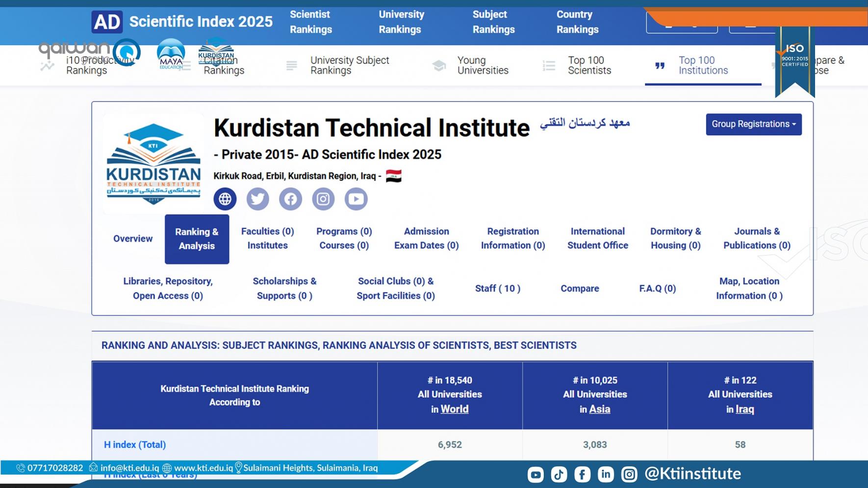Open Scientist Rankings menu
Image resolution: width=868 pixels, height=488 pixels.
click(x=311, y=22)
